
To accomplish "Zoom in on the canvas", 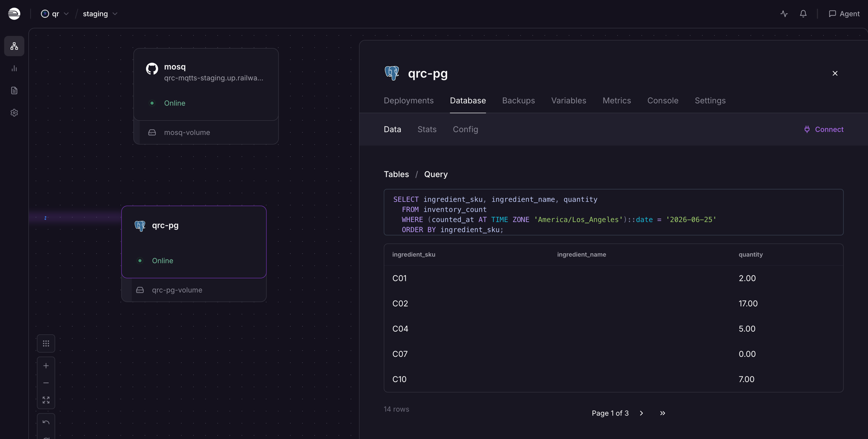I will (46, 366).
